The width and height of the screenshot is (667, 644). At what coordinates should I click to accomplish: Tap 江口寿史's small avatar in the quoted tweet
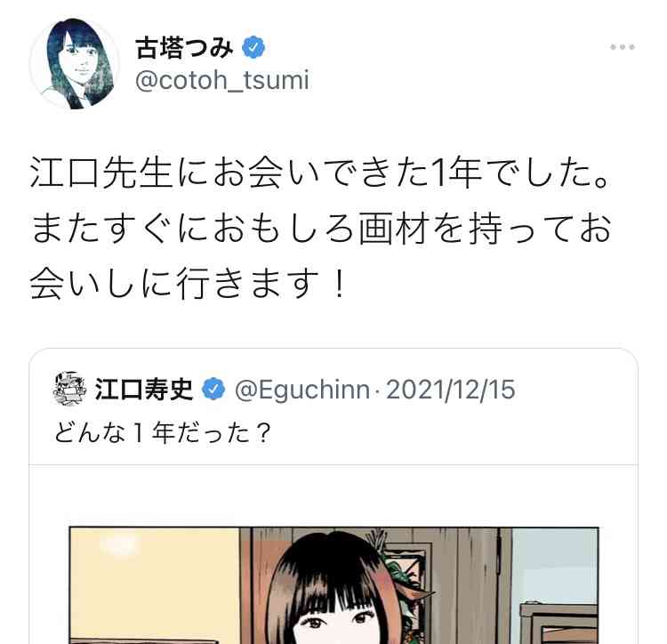(69, 389)
